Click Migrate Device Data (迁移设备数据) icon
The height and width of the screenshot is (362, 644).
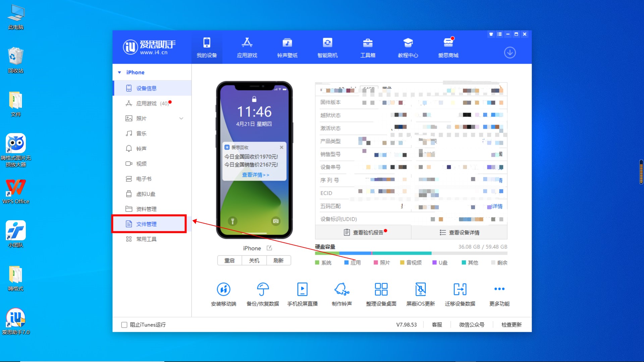click(x=460, y=289)
